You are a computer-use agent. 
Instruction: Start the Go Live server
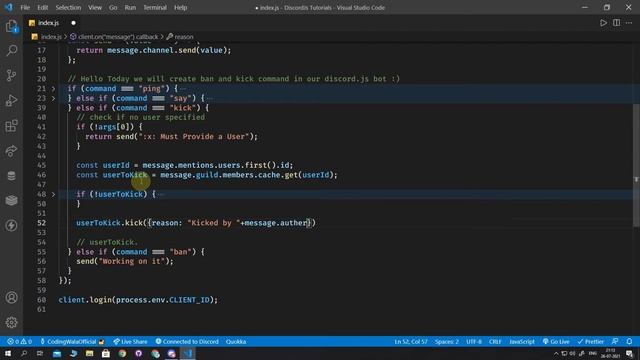[x=556, y=342]
